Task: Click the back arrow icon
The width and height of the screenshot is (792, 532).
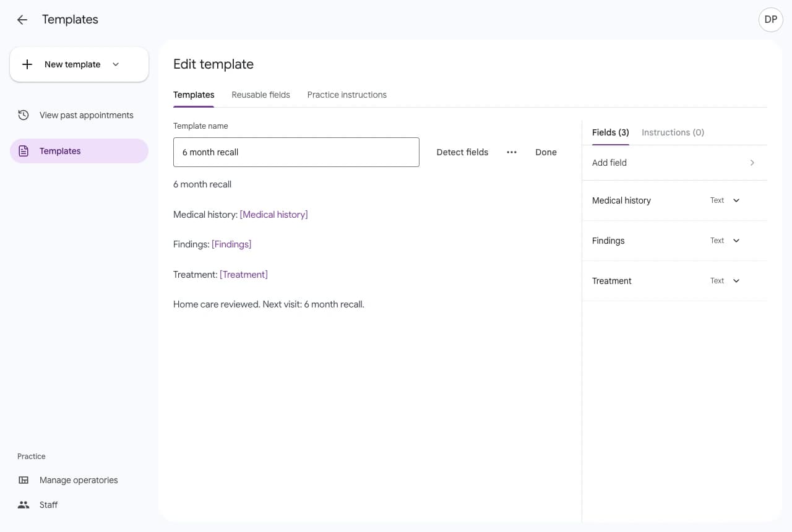Action: coord(22,20)
